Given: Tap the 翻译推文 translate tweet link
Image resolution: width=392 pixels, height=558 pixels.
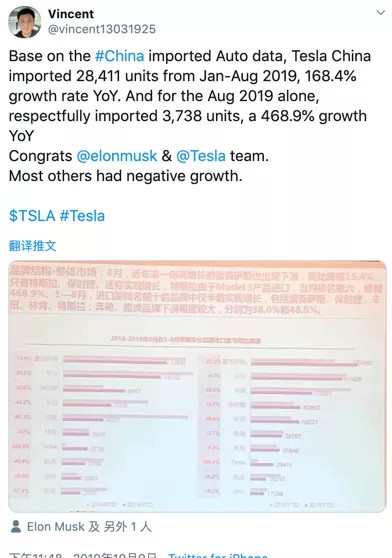Looking at the screenshot, I should coord(32,246).
